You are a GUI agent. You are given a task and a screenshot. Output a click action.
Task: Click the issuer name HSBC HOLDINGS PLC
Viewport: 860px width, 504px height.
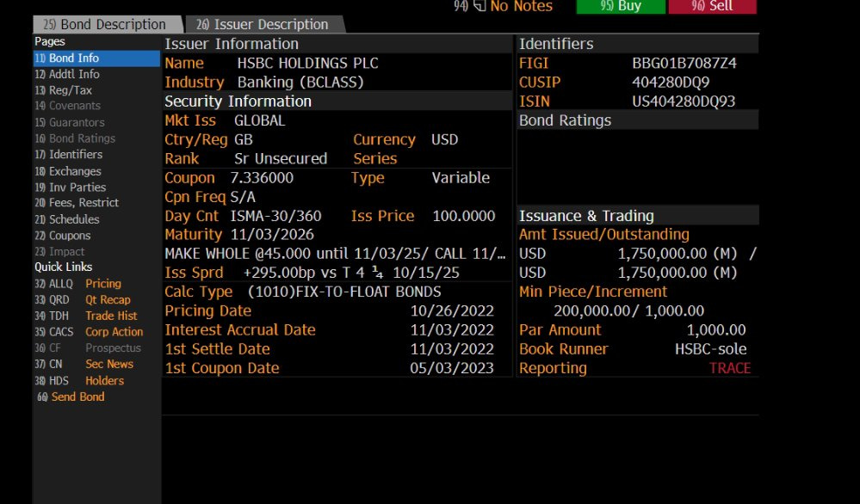pos(307,63)
